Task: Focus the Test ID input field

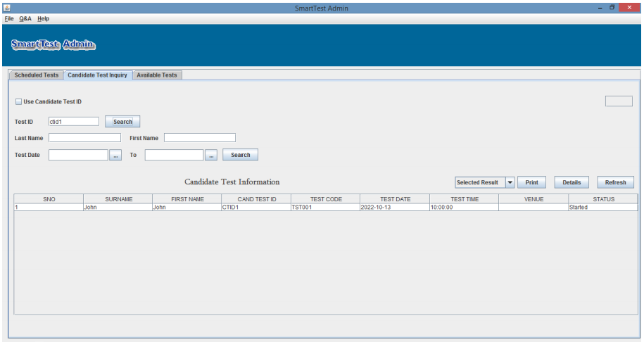Action: coord(74,122)
